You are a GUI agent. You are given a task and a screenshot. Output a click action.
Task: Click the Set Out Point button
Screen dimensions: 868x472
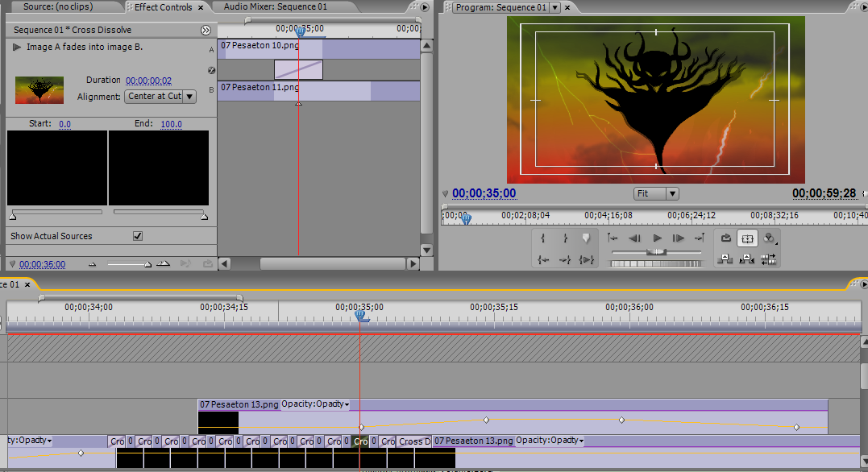point(565,238)
